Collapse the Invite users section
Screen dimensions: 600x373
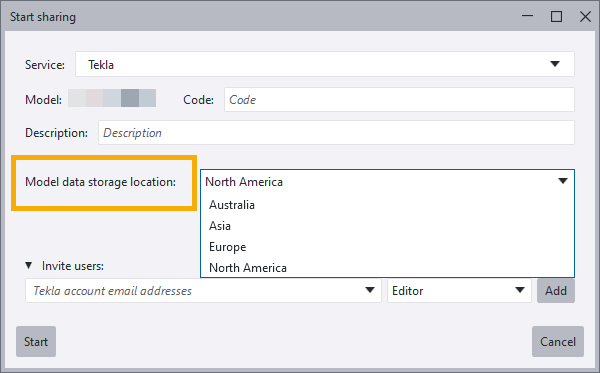(28, 265)
